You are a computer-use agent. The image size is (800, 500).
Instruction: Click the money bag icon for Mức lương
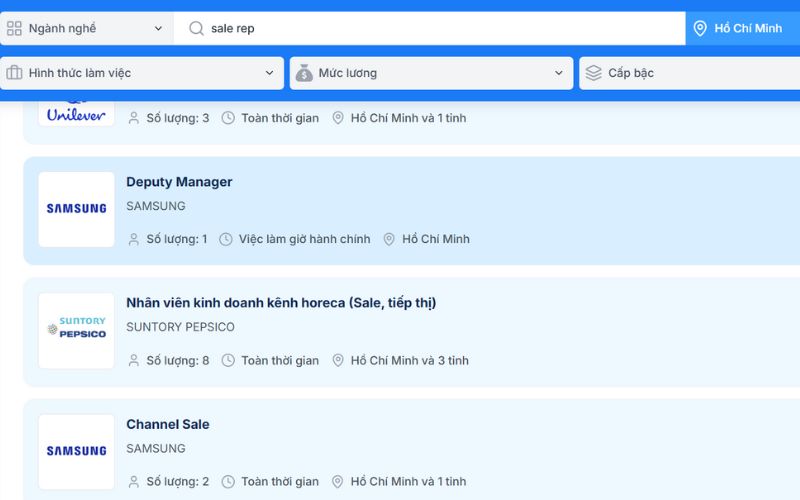pyautogui.click(x=304, y=73)
